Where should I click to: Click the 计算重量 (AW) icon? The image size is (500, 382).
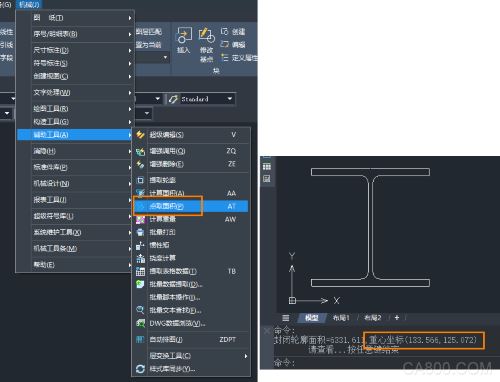140,219
